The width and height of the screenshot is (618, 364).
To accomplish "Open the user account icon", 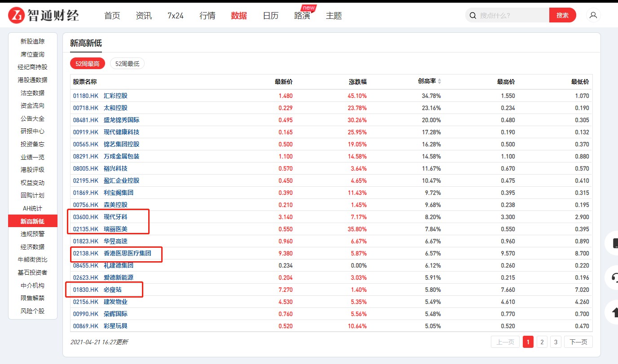I will click(x=593, y=15).
